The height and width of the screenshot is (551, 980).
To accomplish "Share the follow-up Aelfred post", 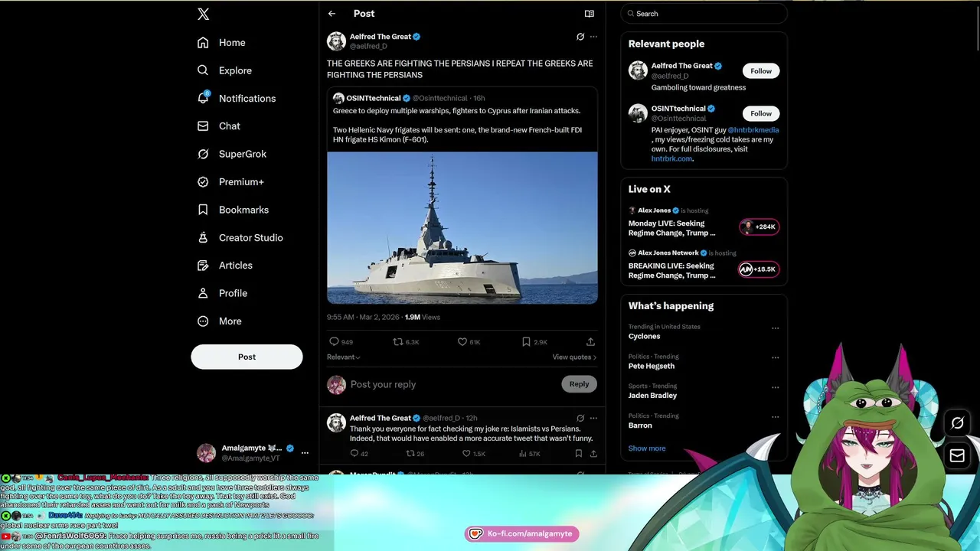I will coord(593,454).
